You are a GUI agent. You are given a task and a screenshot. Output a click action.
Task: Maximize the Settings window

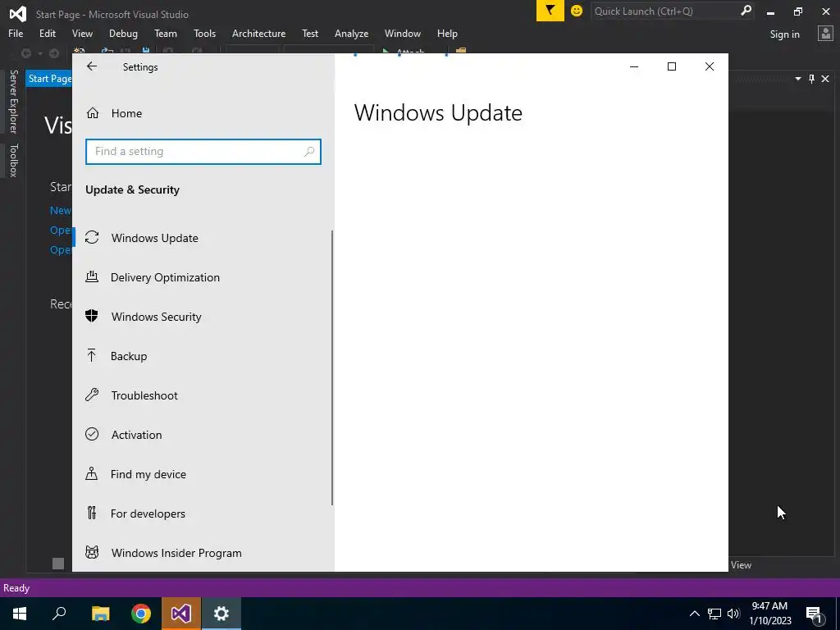pyautogui.click(x=671, y=66)
